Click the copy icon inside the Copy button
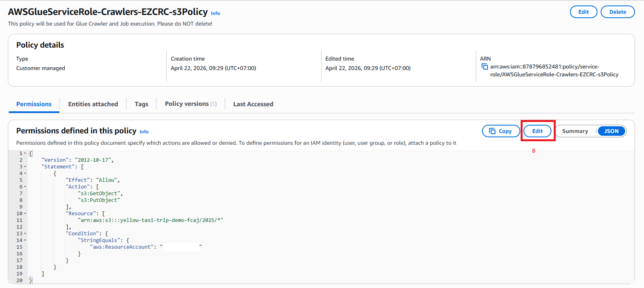Image resolution: width=644 pixels, height=288 pixels. click(492, 131)
